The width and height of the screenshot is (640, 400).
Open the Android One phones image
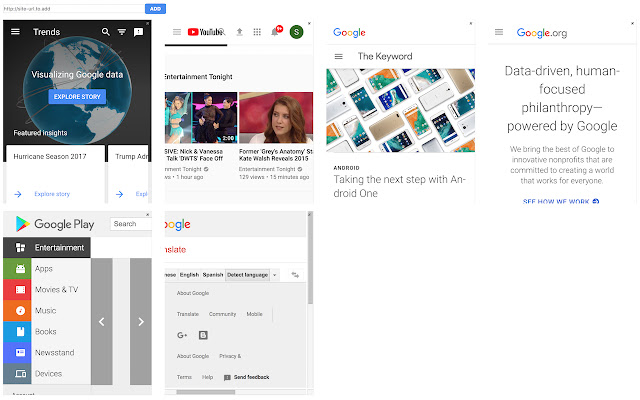[x=400, y=110]
